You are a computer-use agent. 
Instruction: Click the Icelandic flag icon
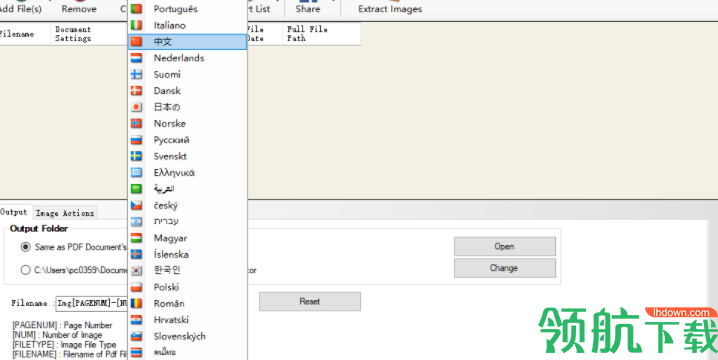pos(136,254)
